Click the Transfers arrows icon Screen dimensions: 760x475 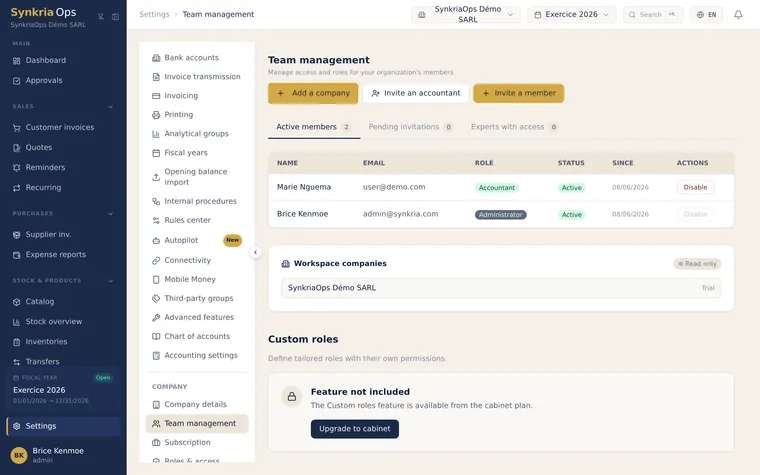pos(16,362)
